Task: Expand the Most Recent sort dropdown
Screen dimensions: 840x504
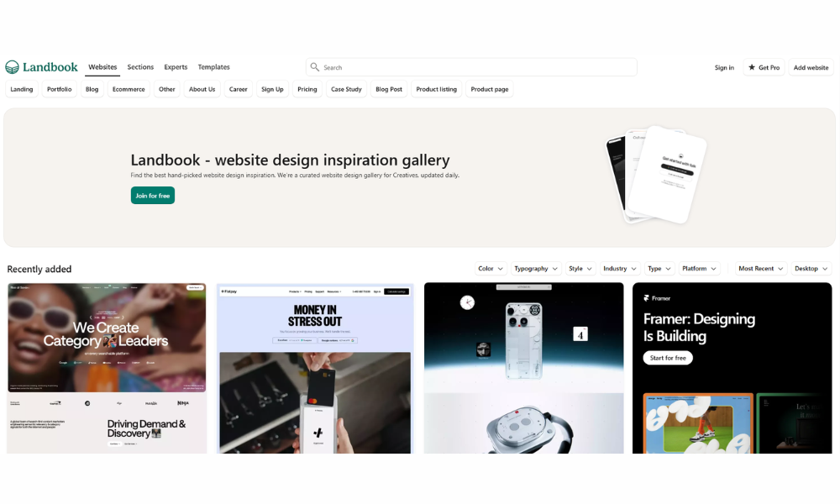Action: click(x=760, y=268)
